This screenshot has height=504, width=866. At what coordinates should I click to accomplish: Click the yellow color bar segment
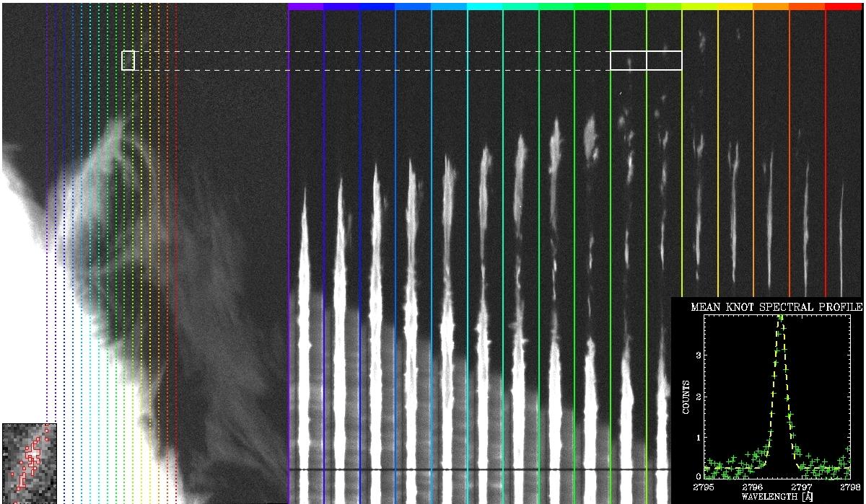pos(735,6)
